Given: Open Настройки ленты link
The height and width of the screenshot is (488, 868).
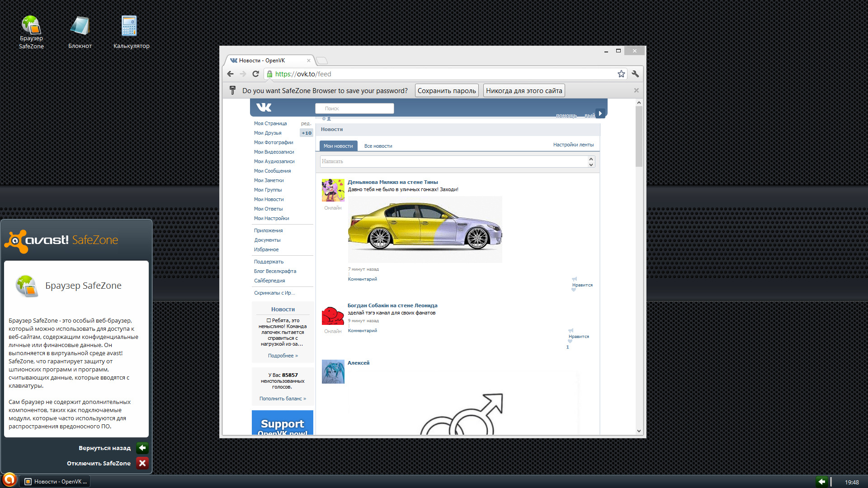Looking at the screenshot, I should 573,145.
